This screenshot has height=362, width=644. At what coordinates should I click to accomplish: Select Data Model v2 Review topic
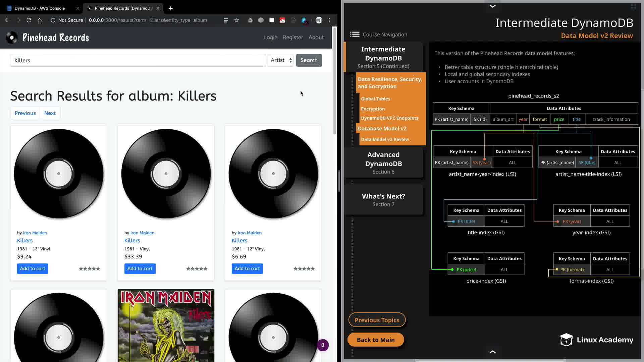(385, 139)
